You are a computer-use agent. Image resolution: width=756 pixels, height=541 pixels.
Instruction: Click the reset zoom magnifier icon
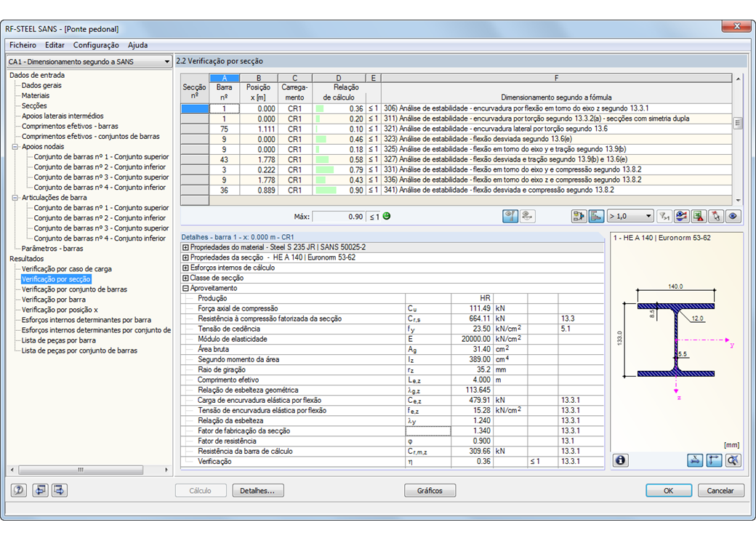pyautogui.click(x=733, y=460)
